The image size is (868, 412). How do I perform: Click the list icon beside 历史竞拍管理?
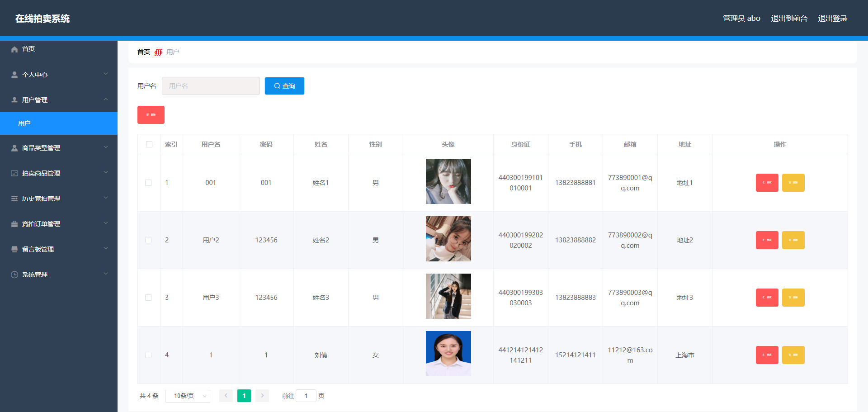14,199
